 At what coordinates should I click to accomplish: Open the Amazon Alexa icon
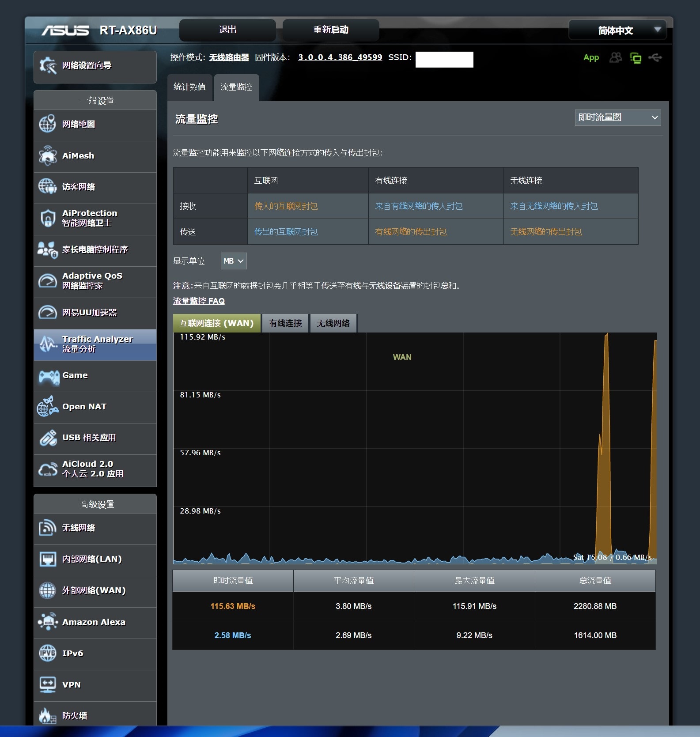48,622
